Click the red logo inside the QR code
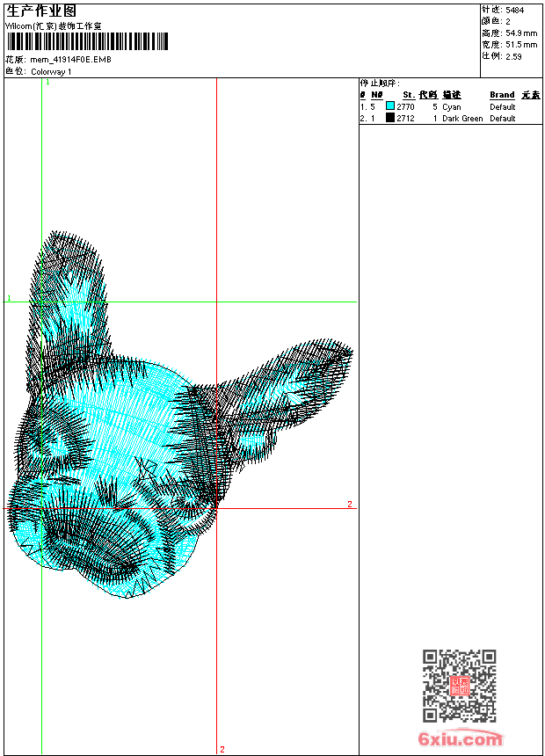Screen dimensions: 545x756 click(x=459, y=686)
